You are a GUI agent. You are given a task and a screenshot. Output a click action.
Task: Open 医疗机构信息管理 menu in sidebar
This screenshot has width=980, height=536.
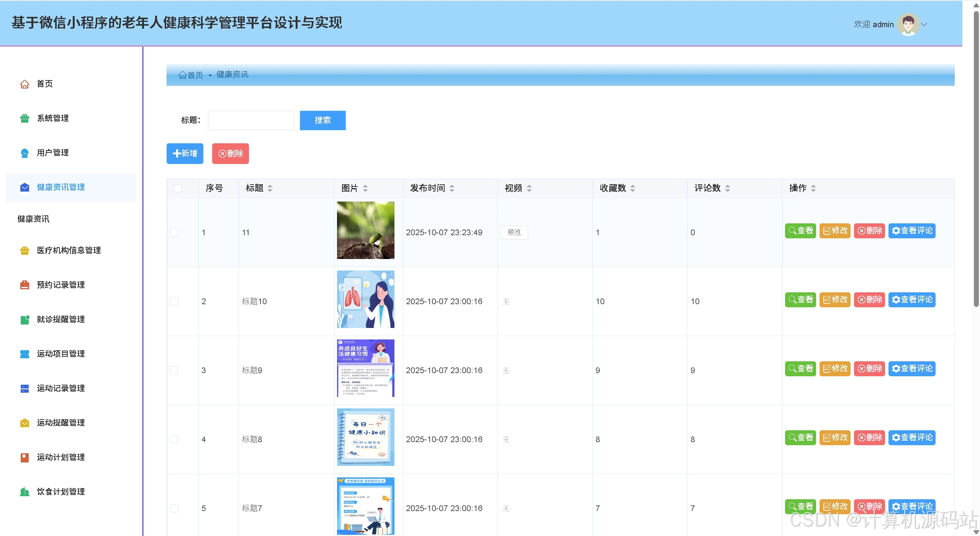click(x=71, y=251)
